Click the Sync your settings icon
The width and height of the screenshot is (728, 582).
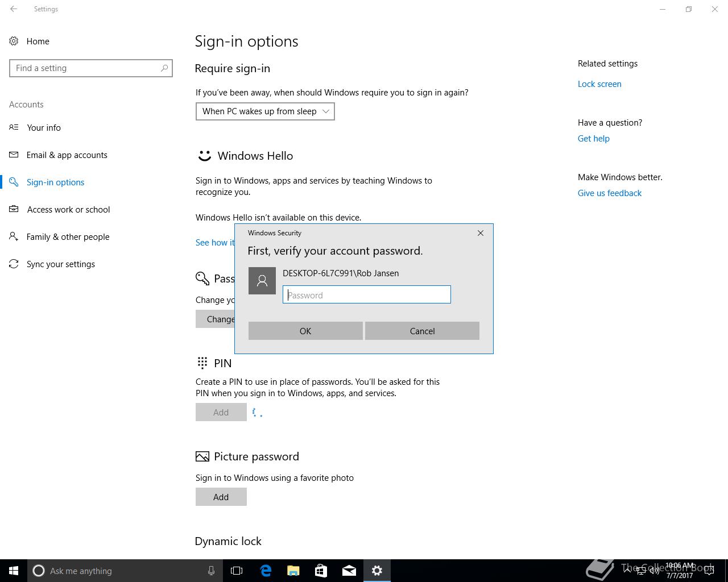pyautogui.click(x=14, y=264)
